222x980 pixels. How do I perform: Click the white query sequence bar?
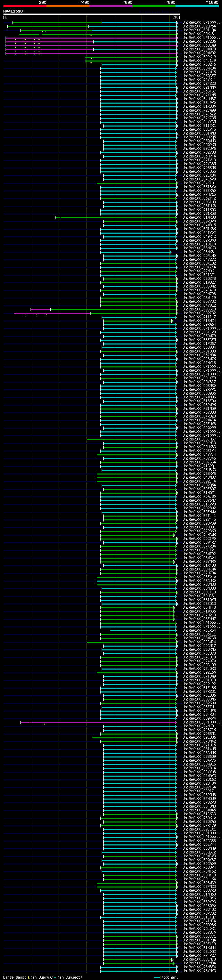click(92, 14)
